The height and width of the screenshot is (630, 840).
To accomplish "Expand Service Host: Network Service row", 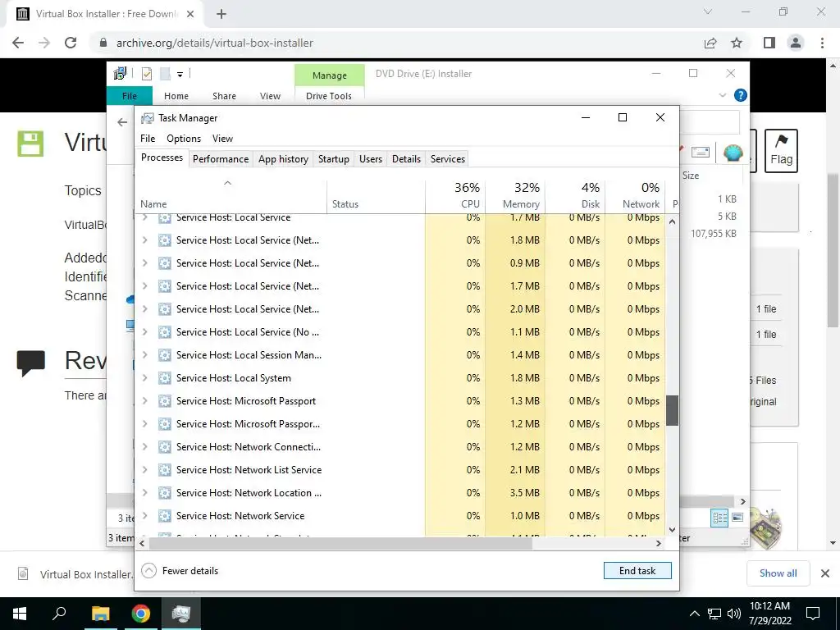I will coord(144,515).
